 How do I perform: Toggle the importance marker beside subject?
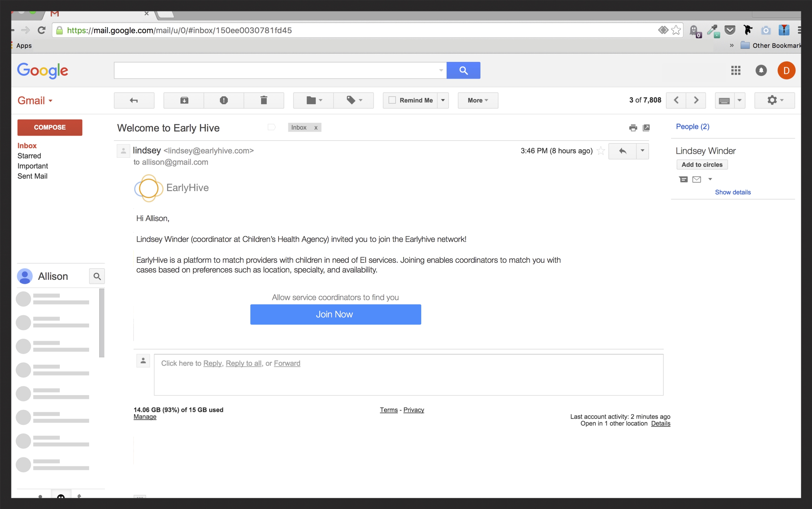272,127
